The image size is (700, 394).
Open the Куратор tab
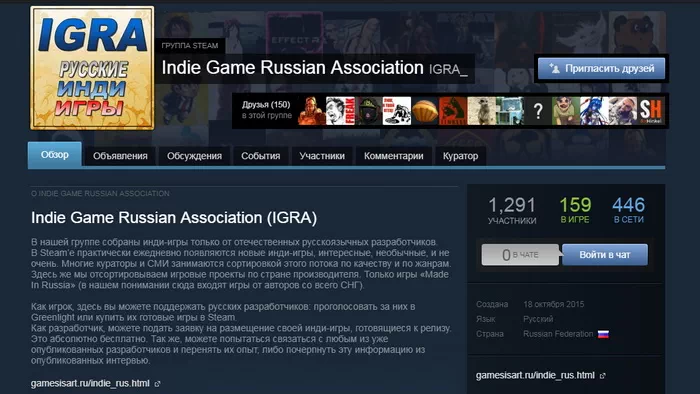[460, 156]
